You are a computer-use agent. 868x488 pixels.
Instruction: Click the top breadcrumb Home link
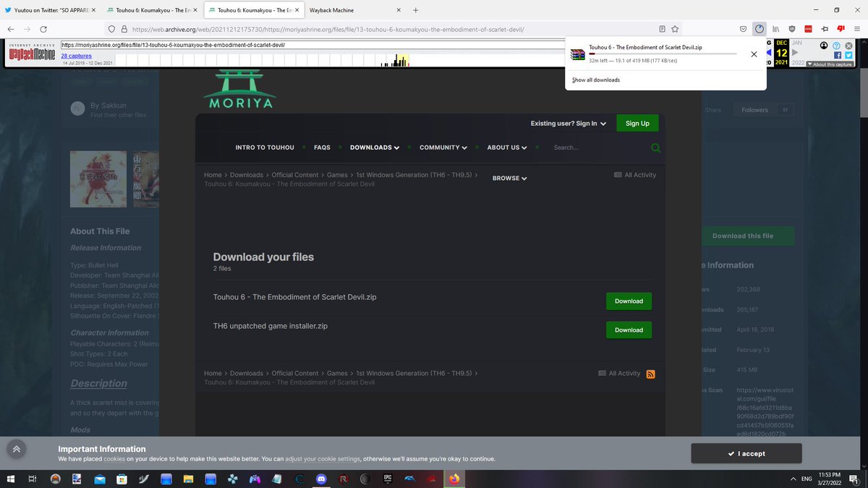coord(213,175)
